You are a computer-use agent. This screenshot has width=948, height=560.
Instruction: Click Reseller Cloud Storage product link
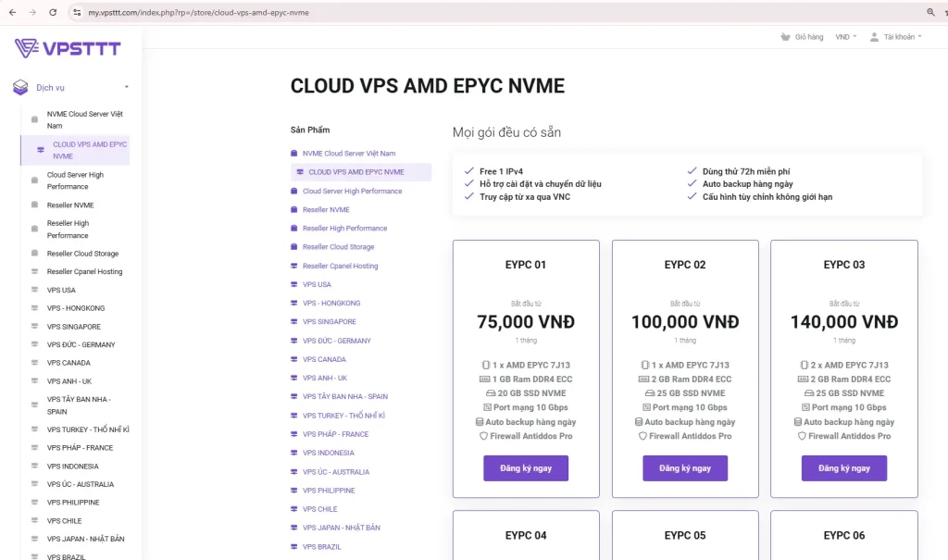pyautogui.click(x=338, y=247)
